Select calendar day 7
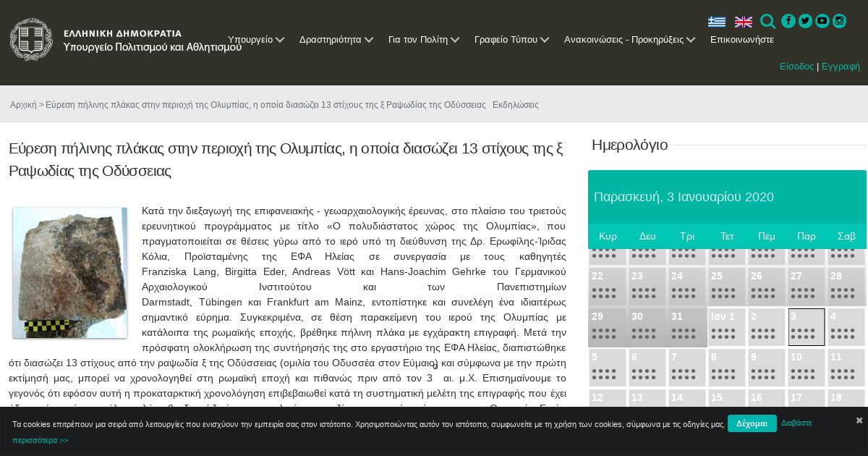This screenshot has height=456, width=868. [686, 368]
